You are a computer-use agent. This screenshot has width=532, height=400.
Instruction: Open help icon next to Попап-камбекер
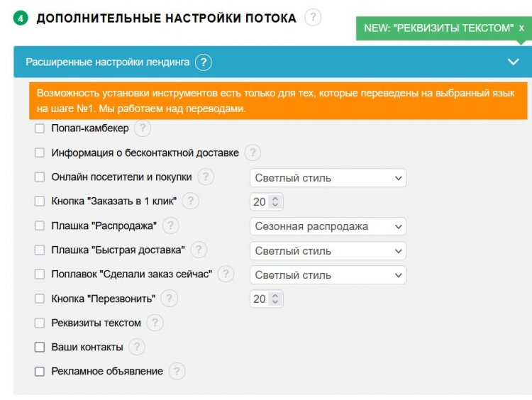[143, 128]
